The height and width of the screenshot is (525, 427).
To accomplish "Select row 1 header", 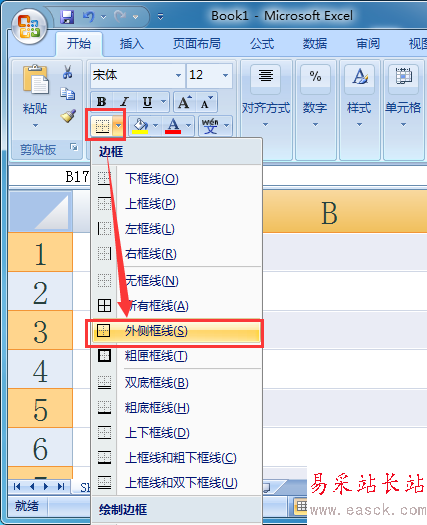I will tap(41, 253).
